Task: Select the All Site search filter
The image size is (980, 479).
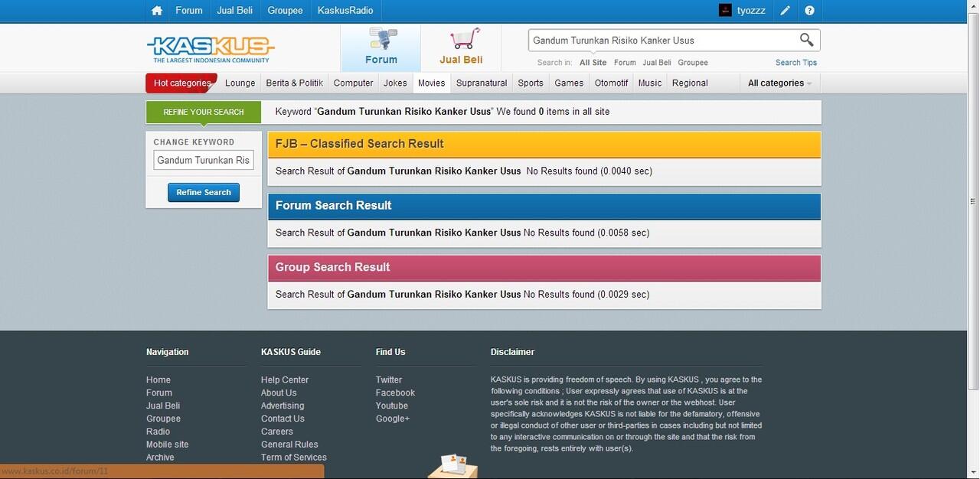Action: (x=593, y=63)
